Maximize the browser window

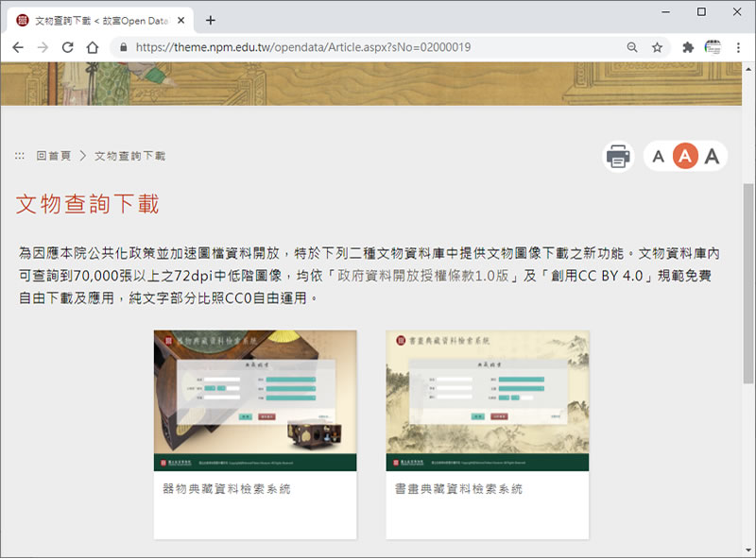pos(701,11)
